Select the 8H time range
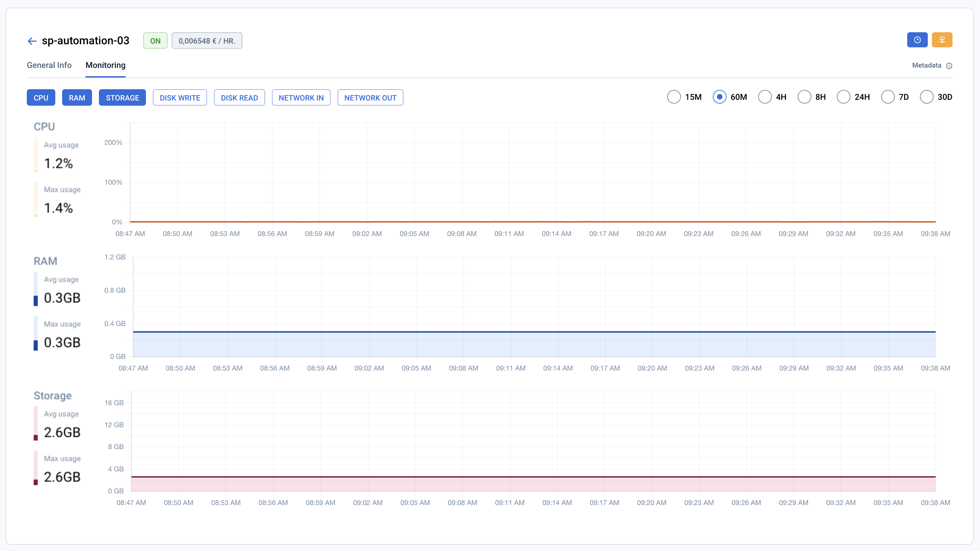Image resolution: width=980 pixels, height=551 pixels. 804,97
